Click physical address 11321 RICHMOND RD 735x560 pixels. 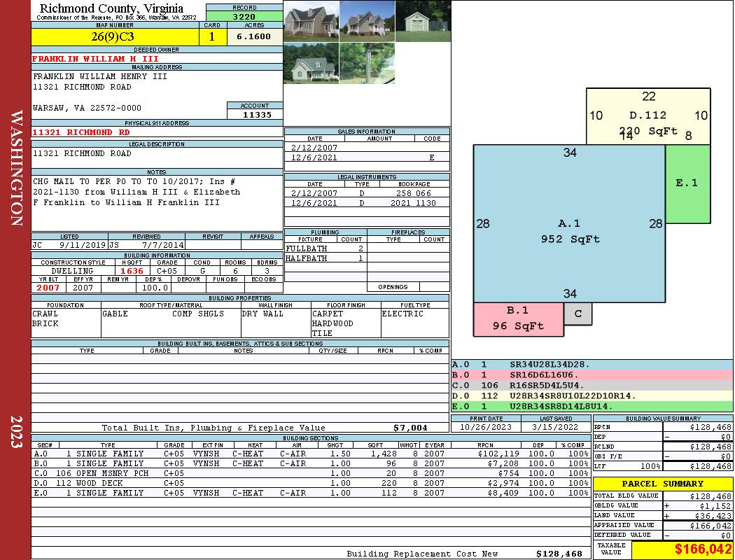pos(80,132)
